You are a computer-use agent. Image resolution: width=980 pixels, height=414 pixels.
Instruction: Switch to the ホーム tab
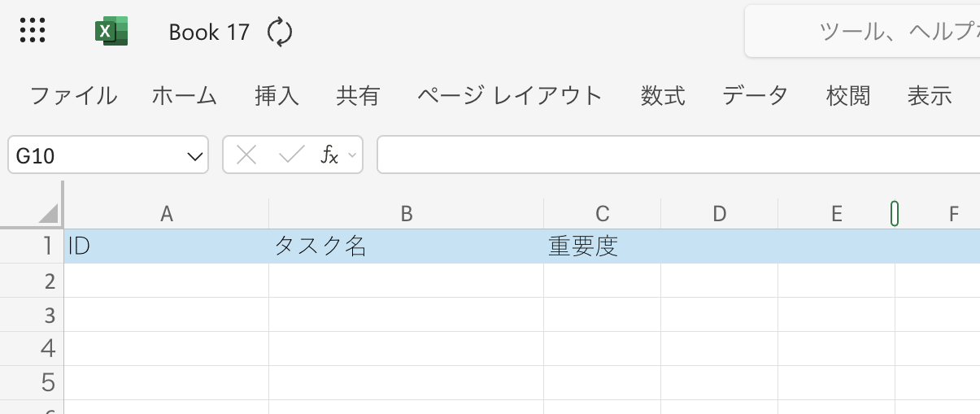184,96
